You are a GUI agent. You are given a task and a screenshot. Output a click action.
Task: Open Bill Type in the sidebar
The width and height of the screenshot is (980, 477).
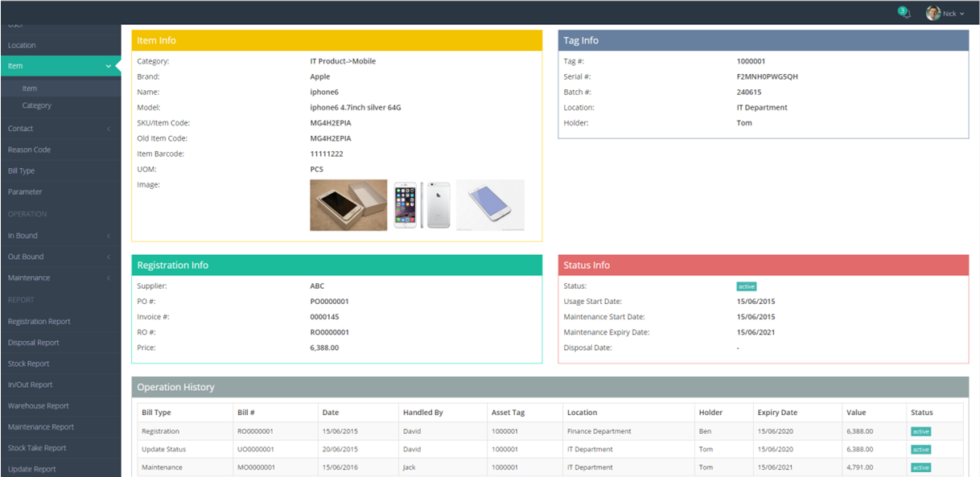(60, 171)
